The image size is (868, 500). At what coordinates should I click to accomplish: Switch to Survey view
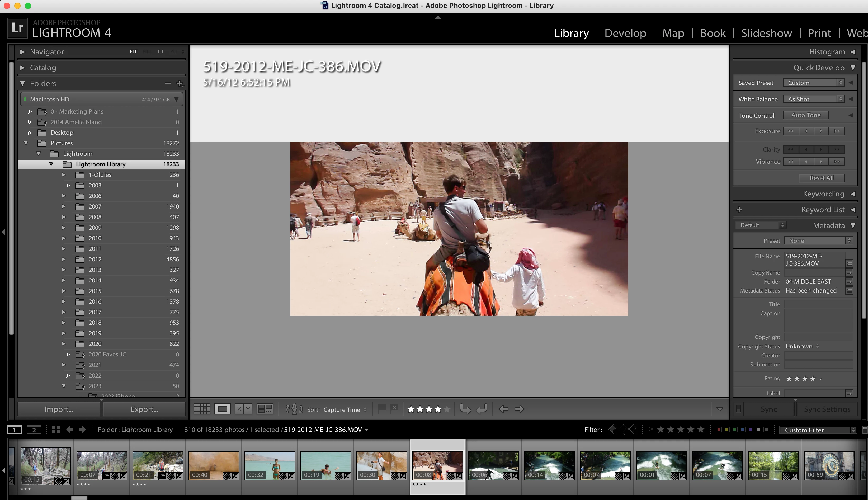tap(265, 409)
